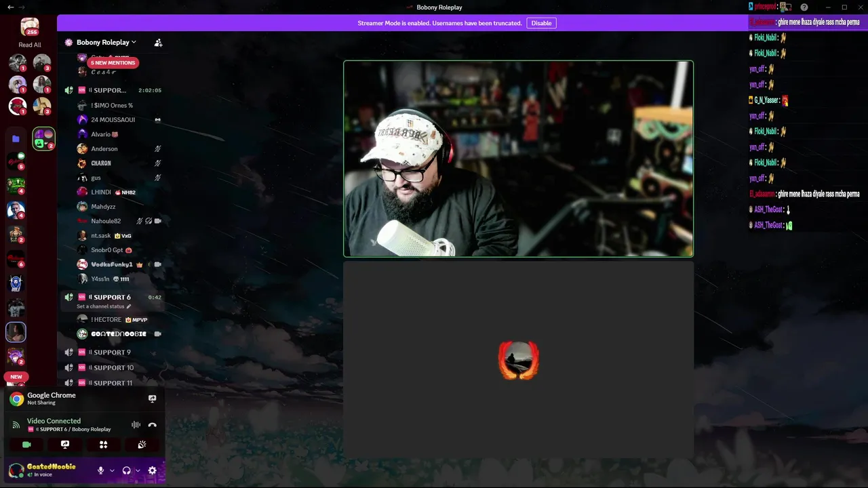Expand headphone output options arrow
The image size is (868, 488).
pos(138,470)
